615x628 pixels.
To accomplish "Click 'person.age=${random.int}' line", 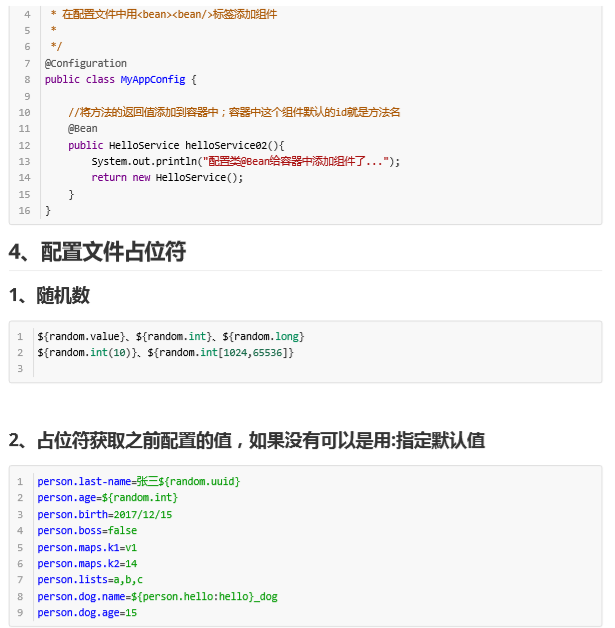I will [107, 498].
